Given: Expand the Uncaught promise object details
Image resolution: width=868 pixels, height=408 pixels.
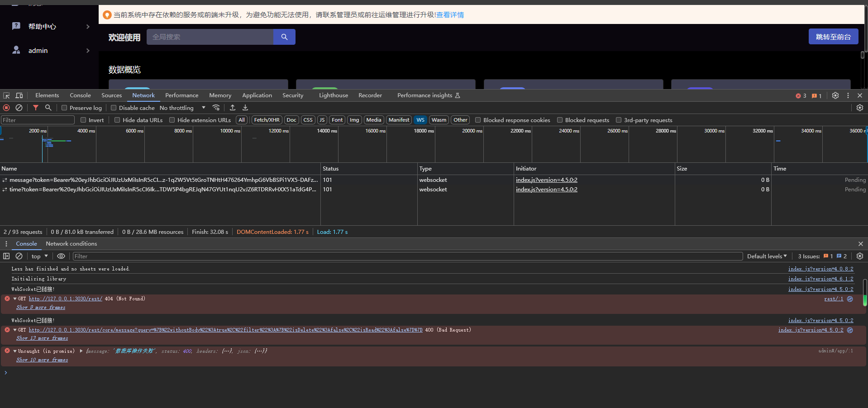Looking at the screenshot, I should click(x=81, y=351).
